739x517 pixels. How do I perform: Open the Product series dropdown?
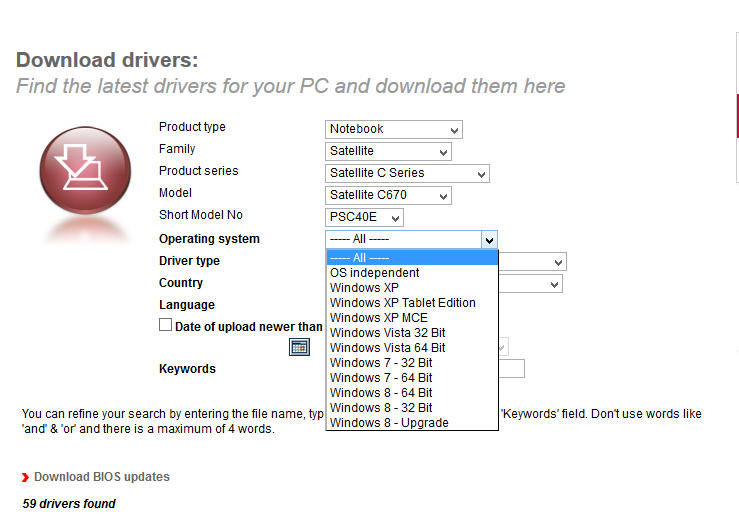407,173
